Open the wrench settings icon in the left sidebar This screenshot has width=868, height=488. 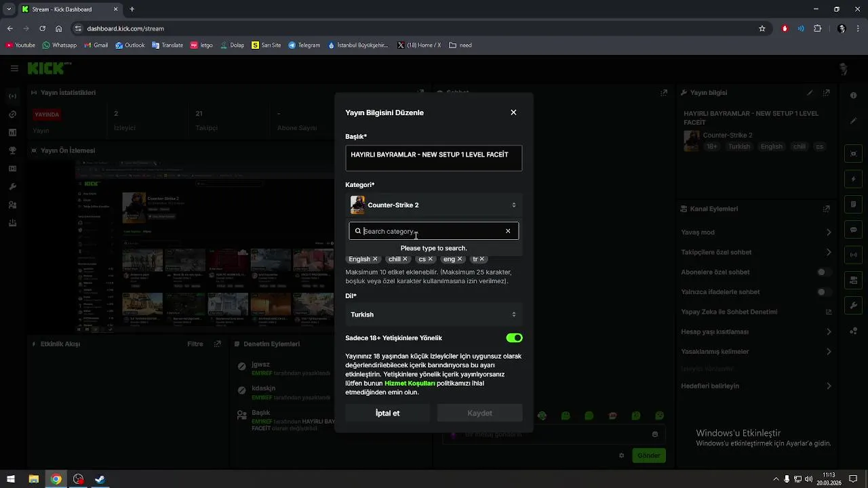click(12, 187)
